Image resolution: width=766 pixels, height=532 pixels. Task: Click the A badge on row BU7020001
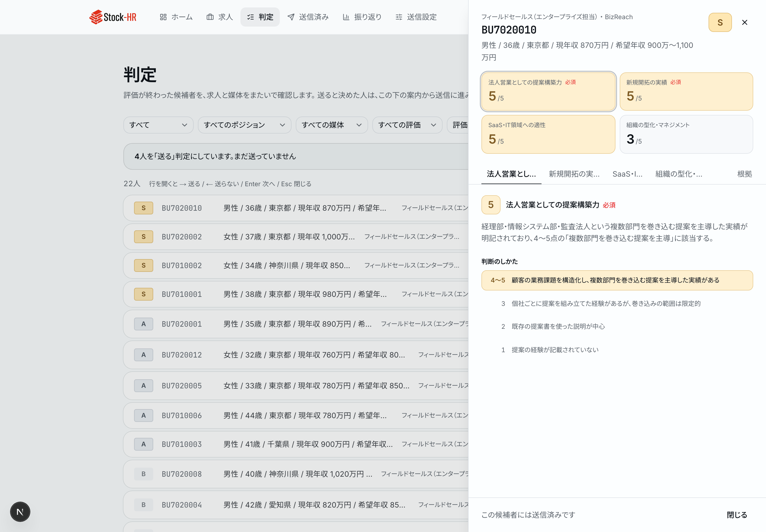pyautogui.click(x=144, y=324)
